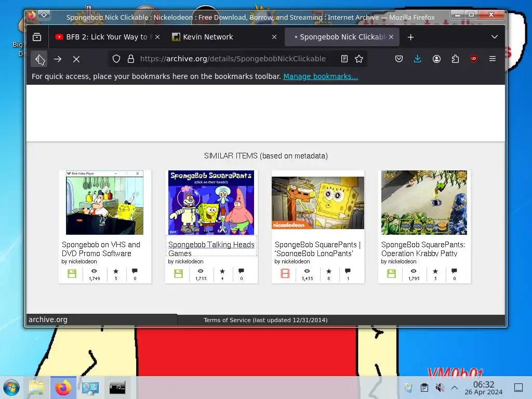Open Firefox View tab overview icon
The image size is (532, 399).
click(37, 37)
